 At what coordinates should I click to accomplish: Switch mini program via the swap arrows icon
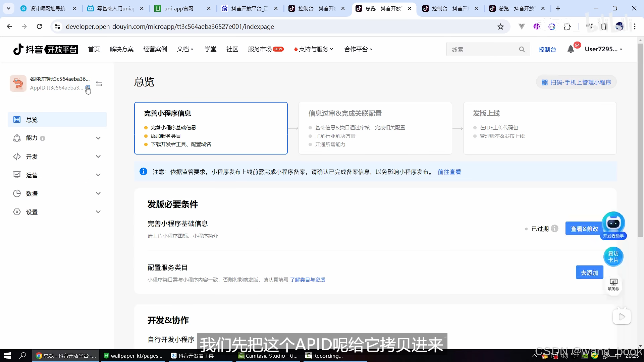pos(99,83)
